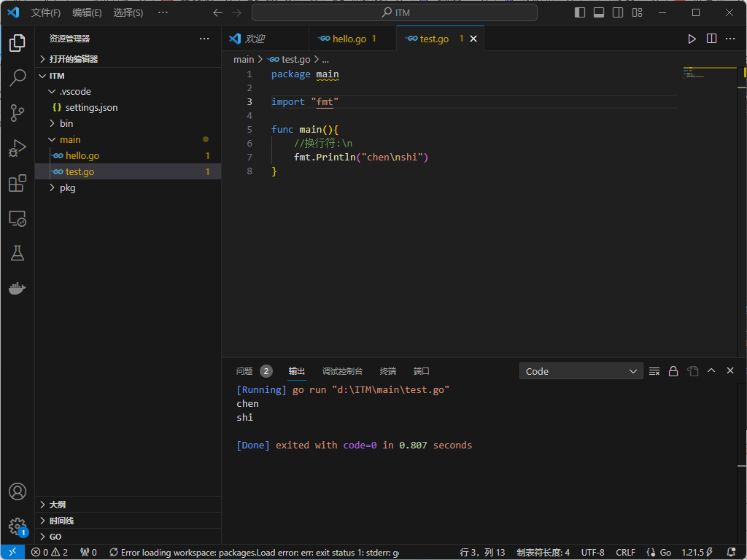Open Run and Debug view
This screenshot has width=747, height=560.
coord(18,148)
